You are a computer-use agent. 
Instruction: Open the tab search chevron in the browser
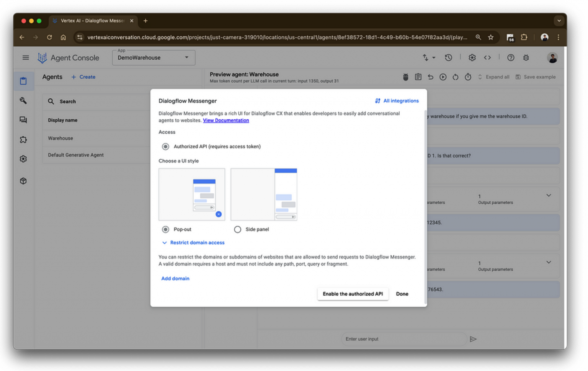tap(559, 21)
